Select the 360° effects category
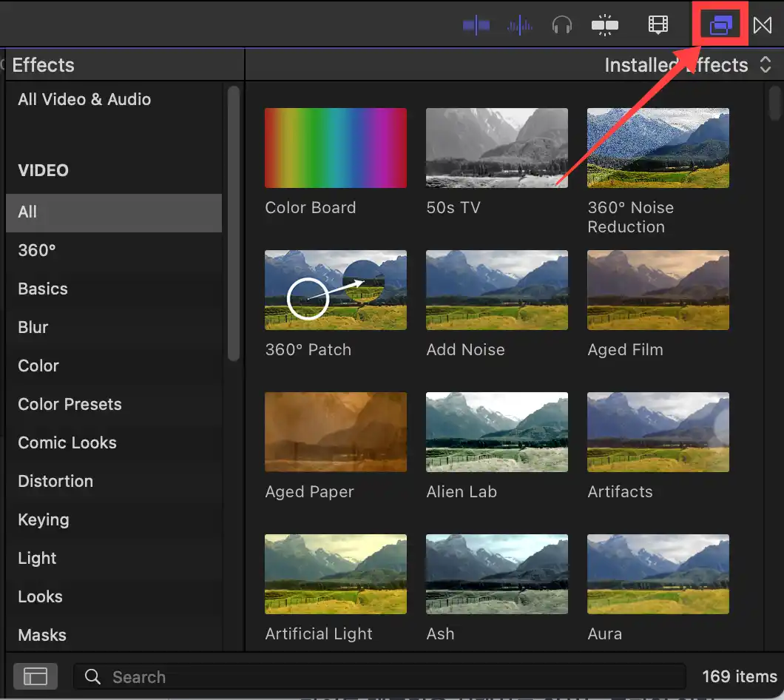 114,251
